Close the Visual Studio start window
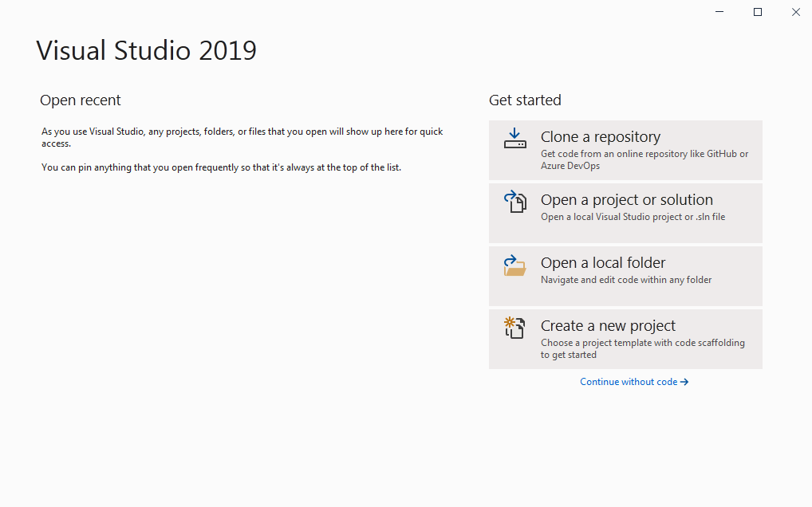812x507 pixels. click(x=796, y=12)
